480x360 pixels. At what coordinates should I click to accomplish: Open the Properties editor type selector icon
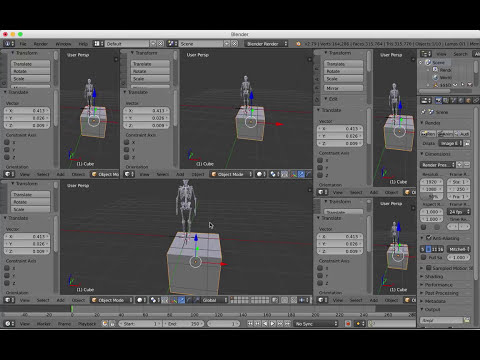coord(425,100)
